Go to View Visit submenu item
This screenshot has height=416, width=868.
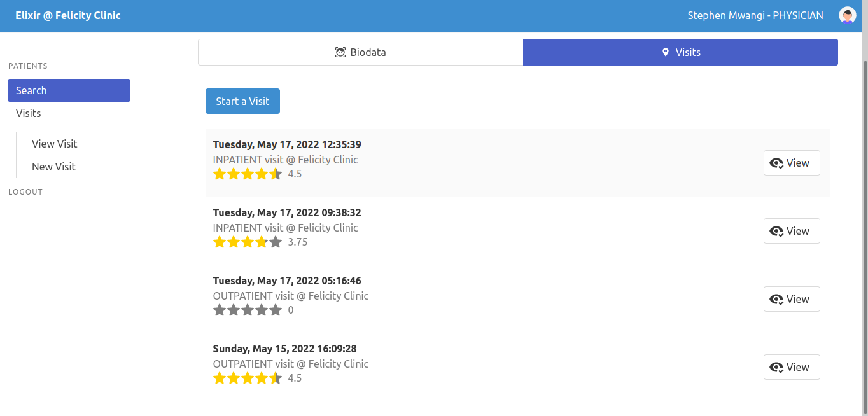pyautogui.click(x=55, y=144)
